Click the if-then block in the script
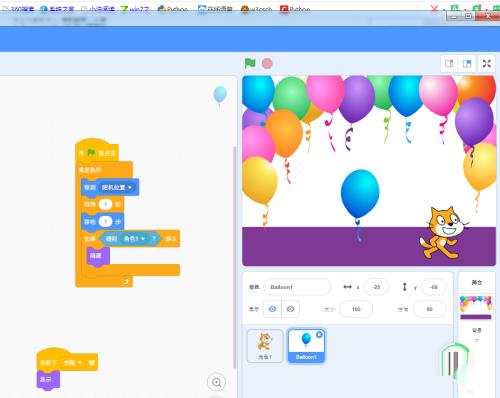Viewport: 500px width, 398px height. coord(90,239)
